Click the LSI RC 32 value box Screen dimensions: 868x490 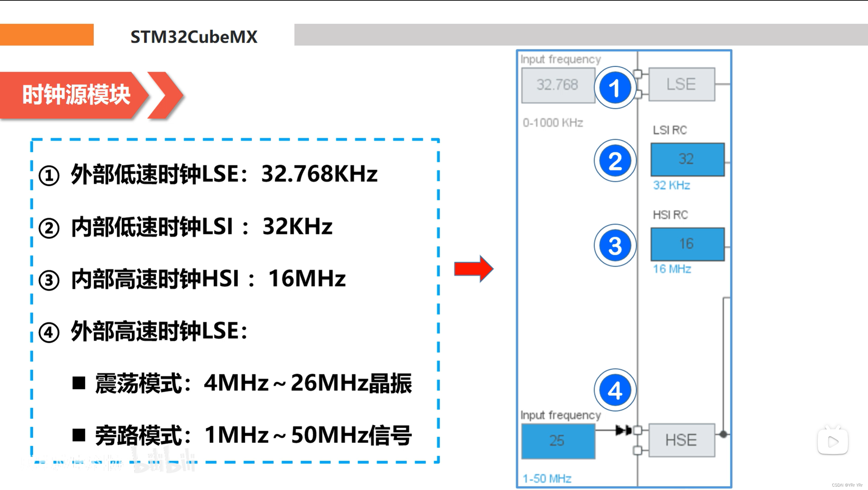coord(687,159)
